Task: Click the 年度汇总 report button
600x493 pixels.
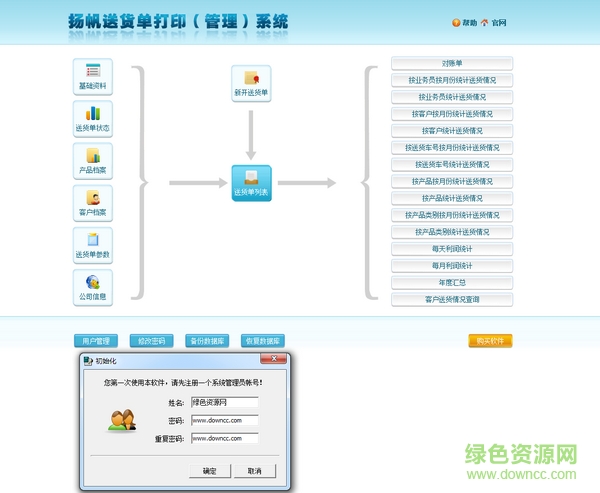Action: coord(452,282)
